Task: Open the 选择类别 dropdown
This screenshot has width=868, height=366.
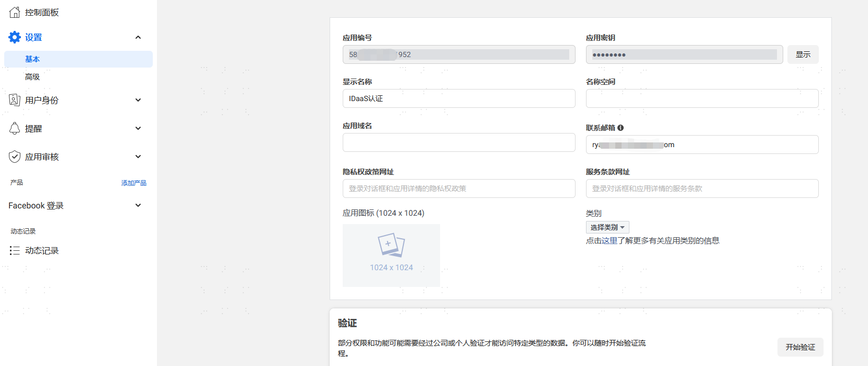Action: (607, 227)
